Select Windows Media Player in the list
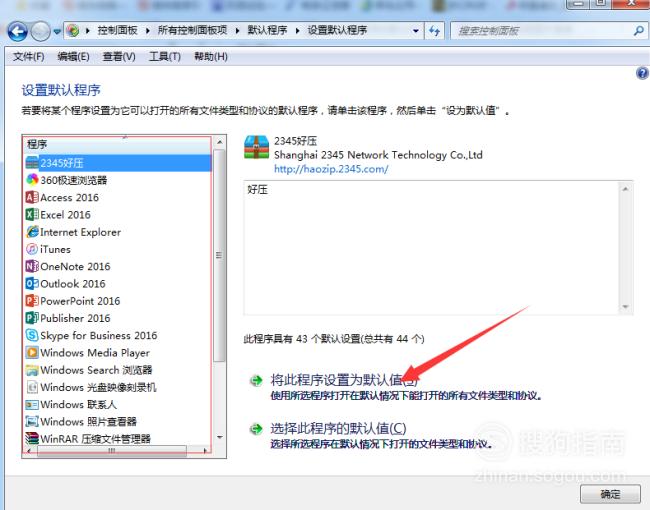 118,353
